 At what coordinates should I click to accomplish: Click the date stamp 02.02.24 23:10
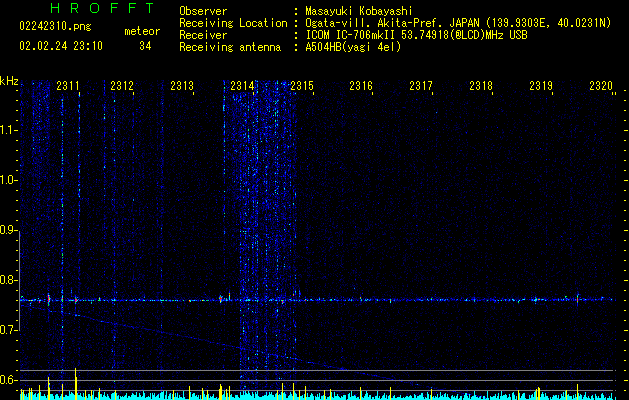point(61,46)
